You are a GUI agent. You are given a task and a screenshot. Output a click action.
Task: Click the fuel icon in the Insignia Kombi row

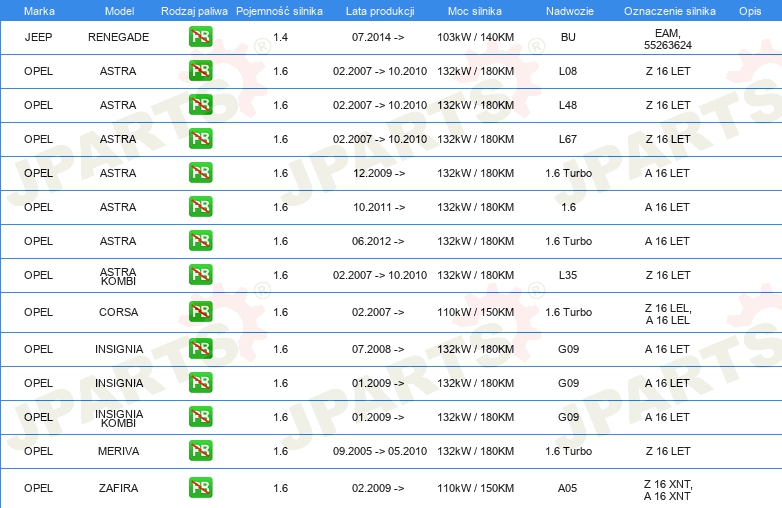pos(200,417)
